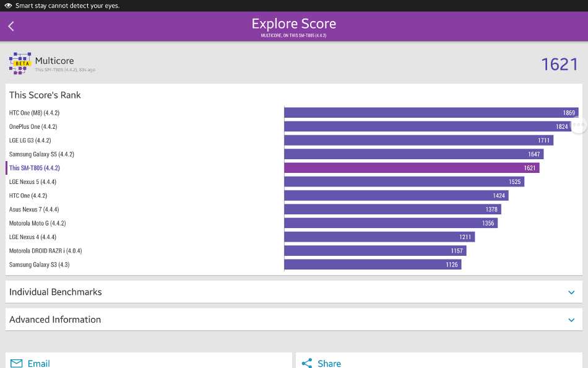588x368 pixels.
Task: Tap the Smart stay eye icon
Action: coord(8,6)
